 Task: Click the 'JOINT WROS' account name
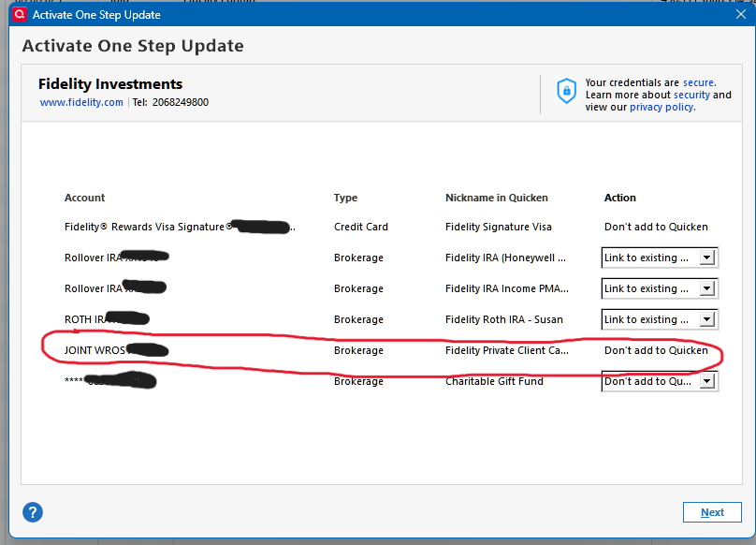95,350
